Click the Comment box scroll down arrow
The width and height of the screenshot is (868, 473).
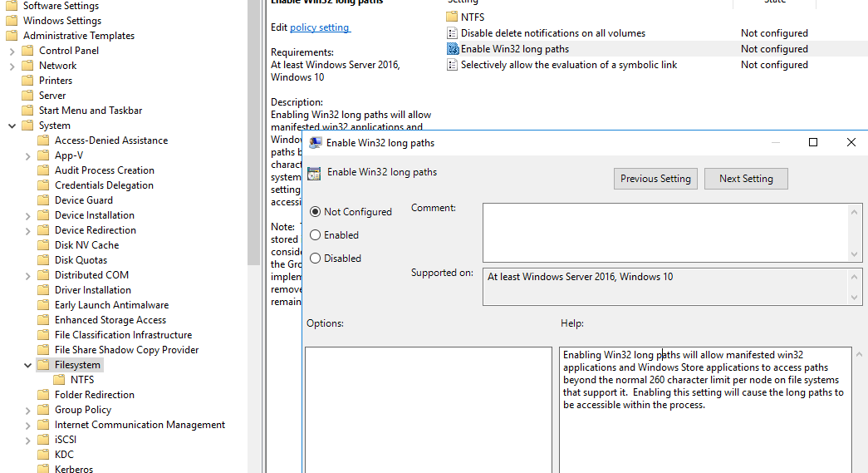click(854, 254)
